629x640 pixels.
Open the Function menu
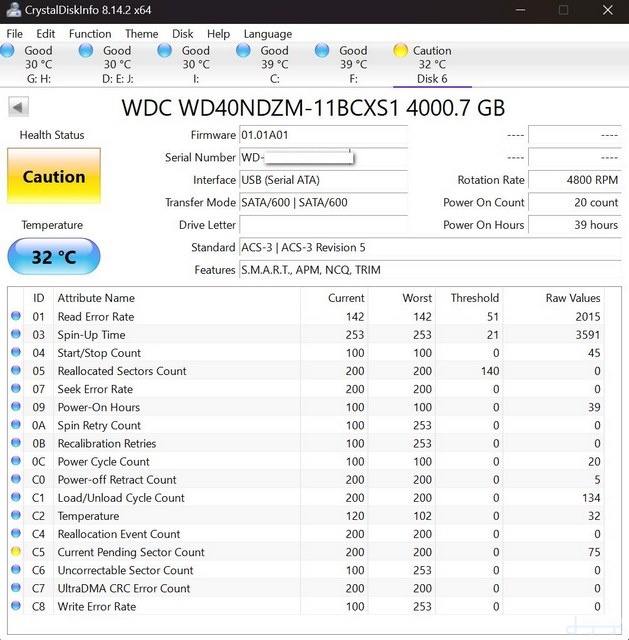pos(90,33)
